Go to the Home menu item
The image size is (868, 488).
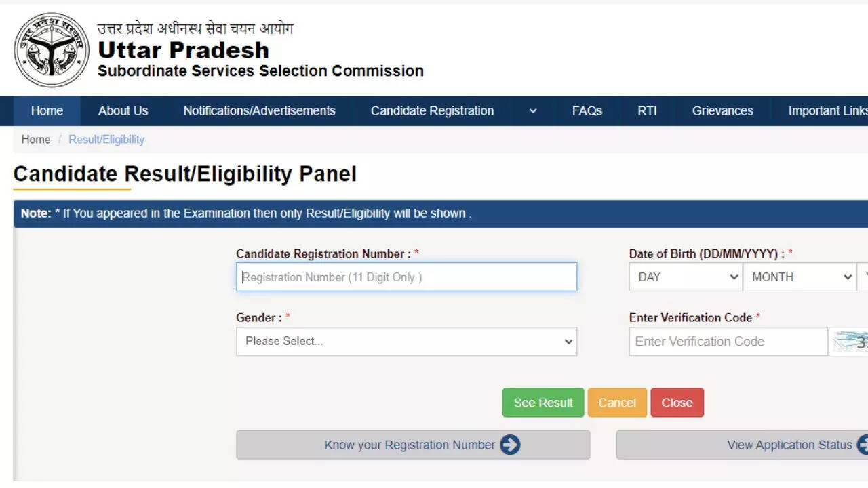pyautogui.click(x=47, y=111)
